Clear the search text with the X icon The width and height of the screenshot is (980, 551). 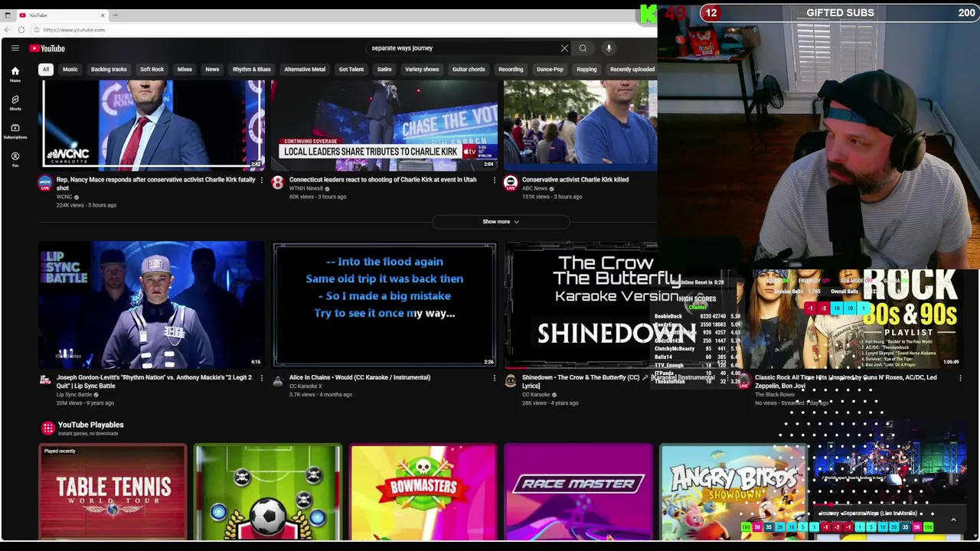(564, 48)
